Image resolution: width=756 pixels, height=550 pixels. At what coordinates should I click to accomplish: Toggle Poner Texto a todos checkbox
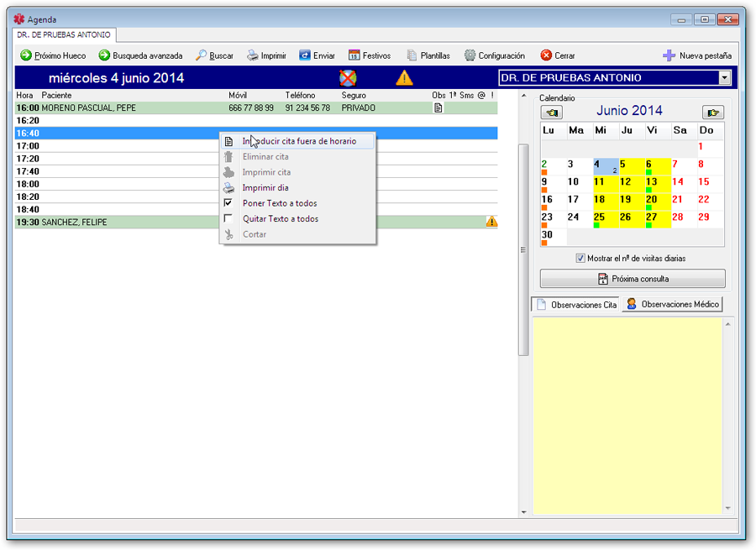[228, 203]
